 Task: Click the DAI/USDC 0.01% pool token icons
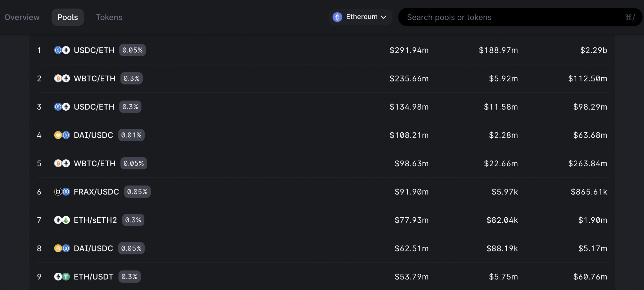pos(62,135)
